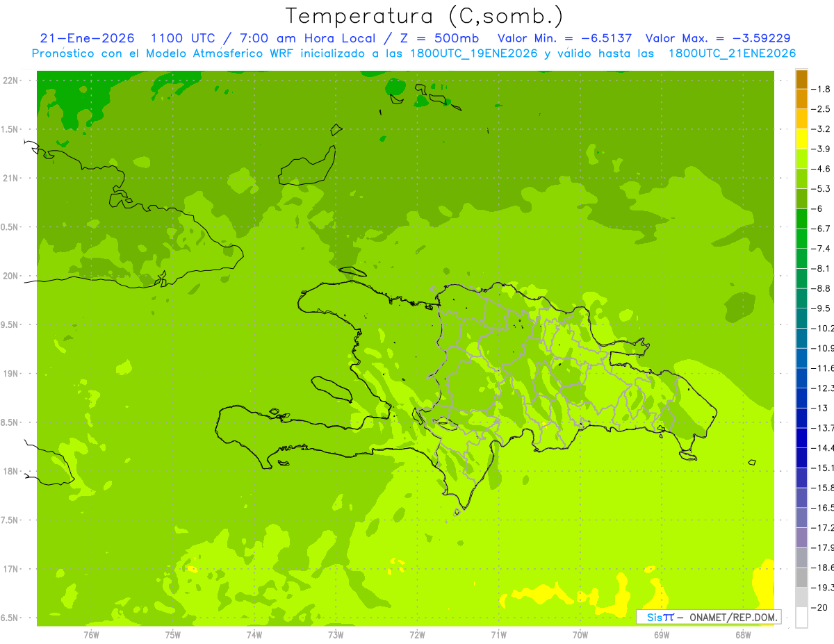Click the "-14.4" colorbar label
834x644 pixels.
823,447
